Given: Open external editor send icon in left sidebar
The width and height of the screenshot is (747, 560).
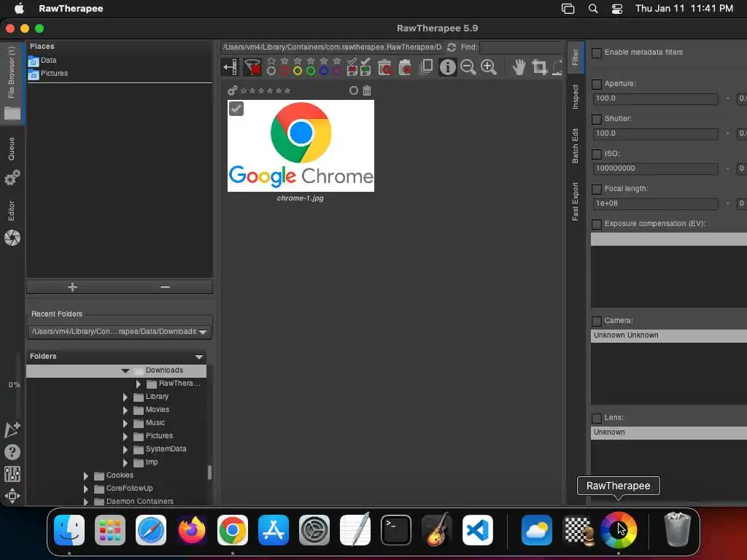Looking at the screenshot, I should pyautogui.click(x=12, y=429).
